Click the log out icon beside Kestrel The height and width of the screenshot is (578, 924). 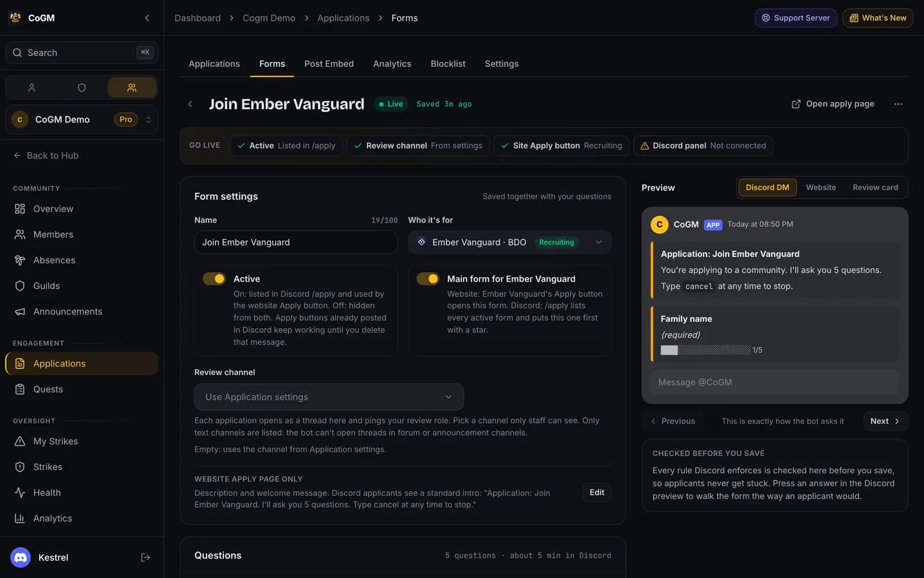click(x=146, y=557)
